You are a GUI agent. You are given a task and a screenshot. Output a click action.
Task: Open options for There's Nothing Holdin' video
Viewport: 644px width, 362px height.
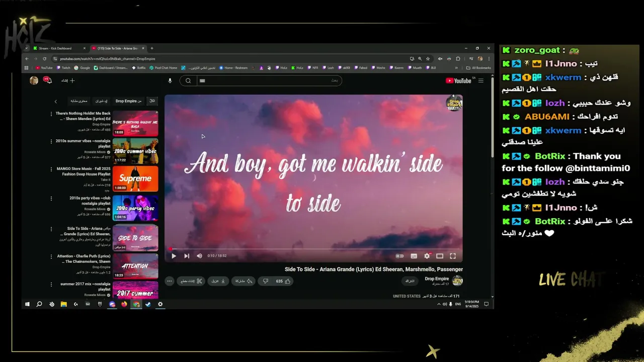coord(51,114)
